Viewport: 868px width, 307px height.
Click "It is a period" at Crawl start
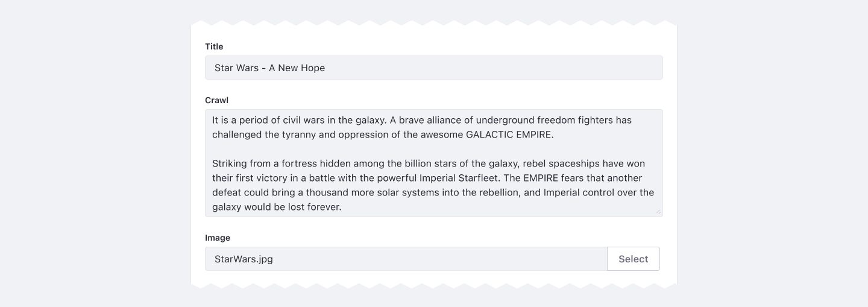[241, 120]
